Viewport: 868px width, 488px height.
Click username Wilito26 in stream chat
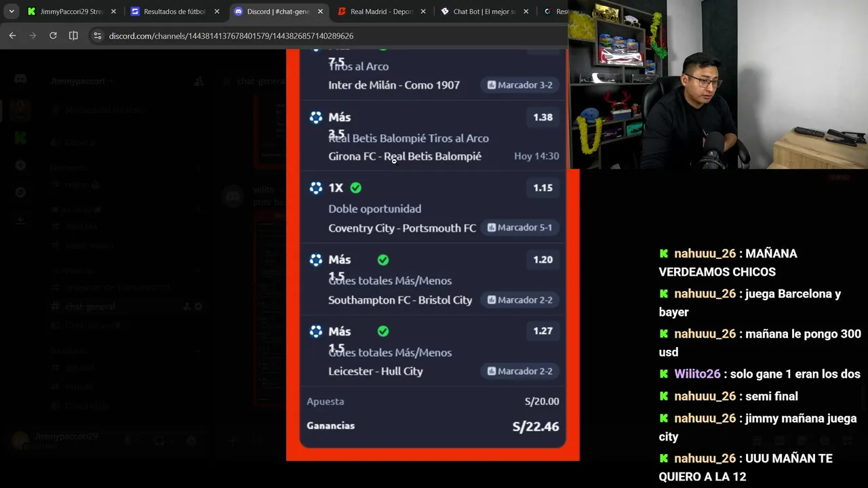(x=697, y=374)
